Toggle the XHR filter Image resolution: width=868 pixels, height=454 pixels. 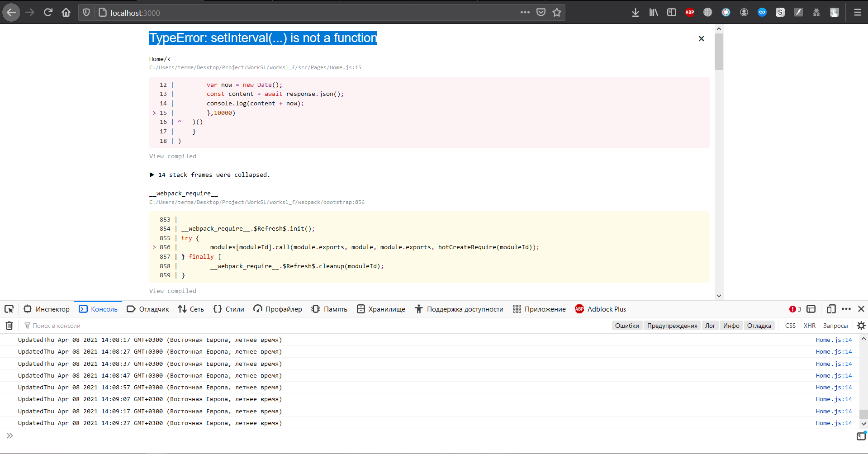(x=809, y=326)
